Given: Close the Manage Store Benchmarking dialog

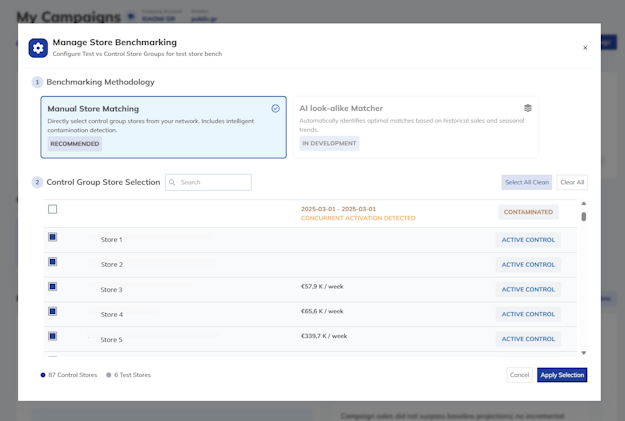Looking at the screenshot, I should pos(585,48).
